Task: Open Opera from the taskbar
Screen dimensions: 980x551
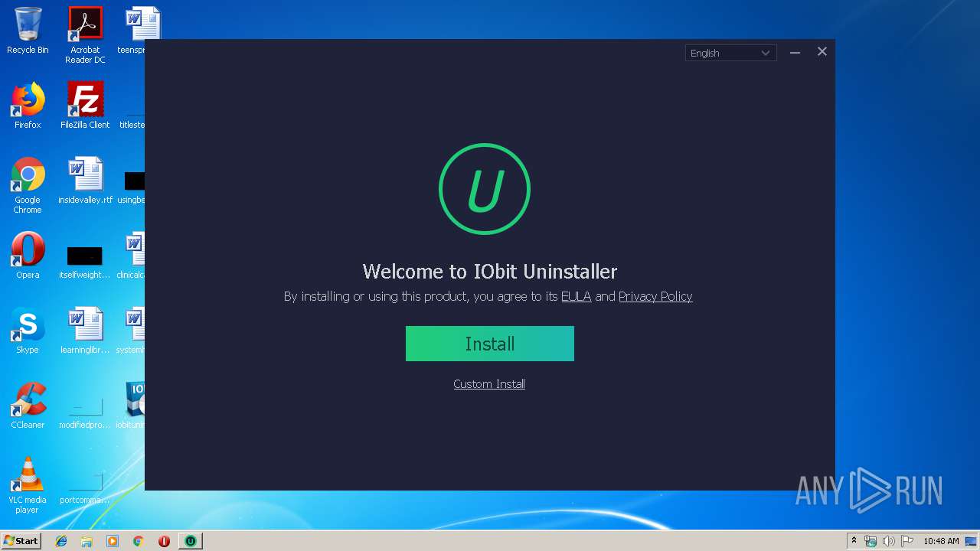Action: click(164, 541)
